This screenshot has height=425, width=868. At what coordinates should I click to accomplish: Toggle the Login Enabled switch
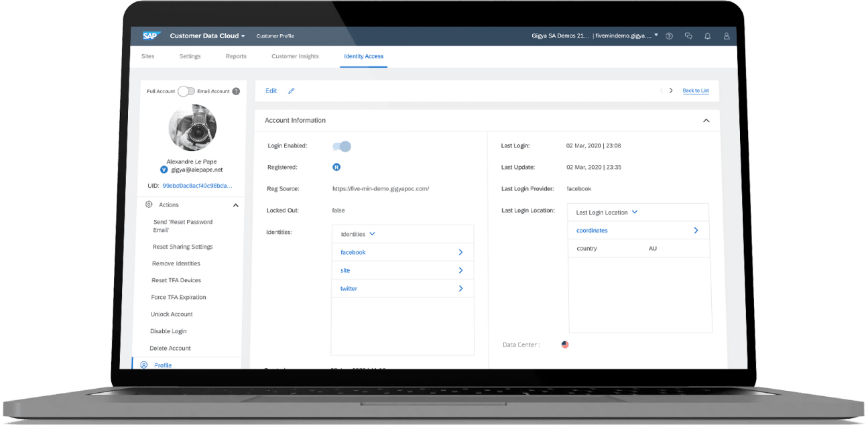(x=342, y=146)
